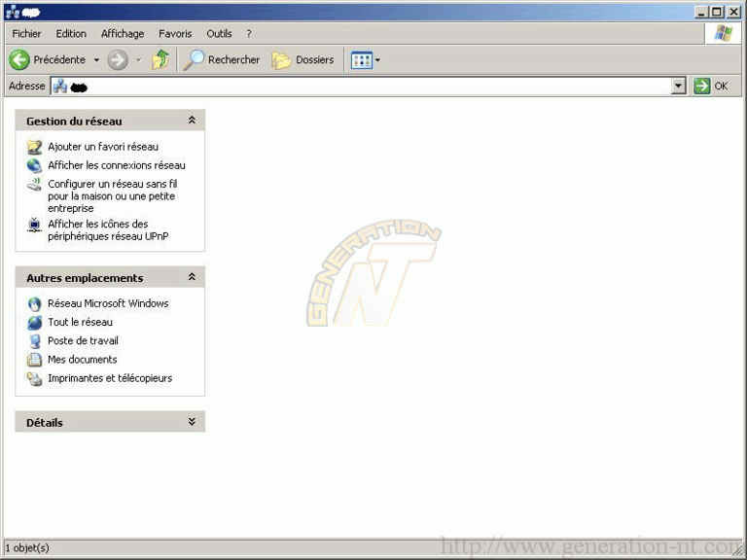
Task: Click icon next to Ajouter un favori réseau
Action: point(34,147)
